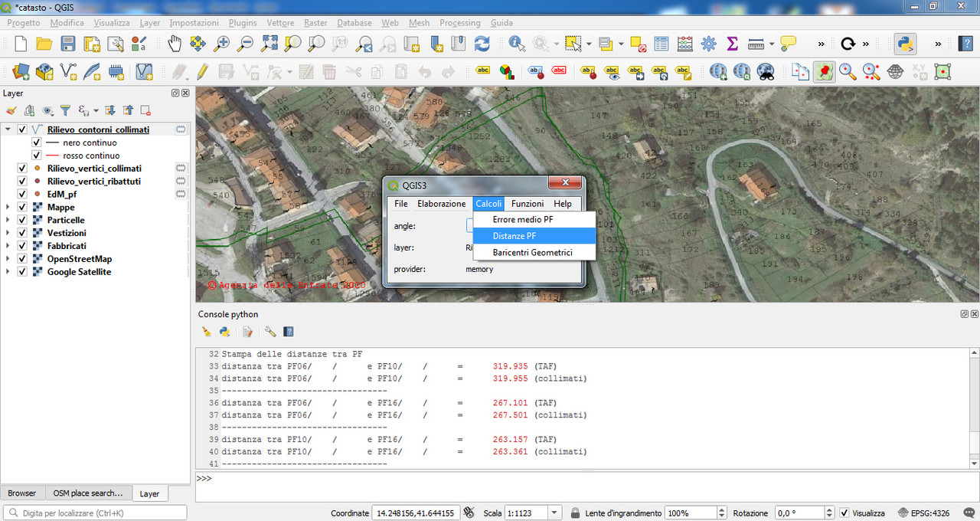980x521 pixels.
Task: Switch to the Browser tab
Action: (22, 493)
